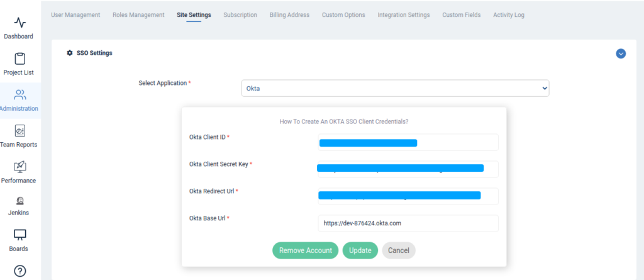Open Team Reports icon
Viewport: 644px width, 280px height.
tap(19, 131)
